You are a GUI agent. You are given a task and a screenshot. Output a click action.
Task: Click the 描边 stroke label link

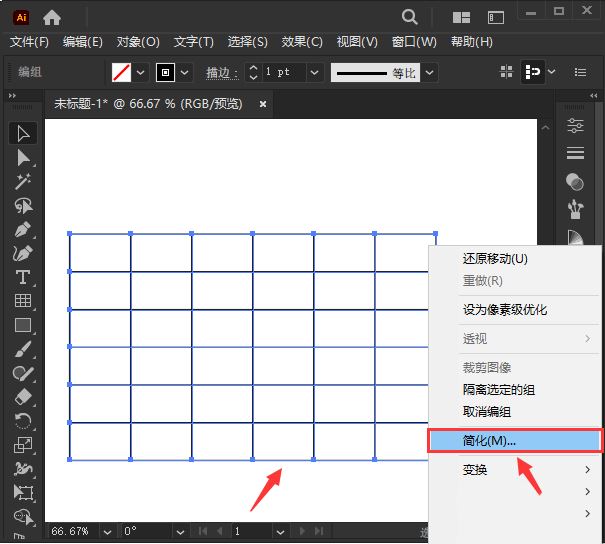pyautogui.click(x=222, y=73)
